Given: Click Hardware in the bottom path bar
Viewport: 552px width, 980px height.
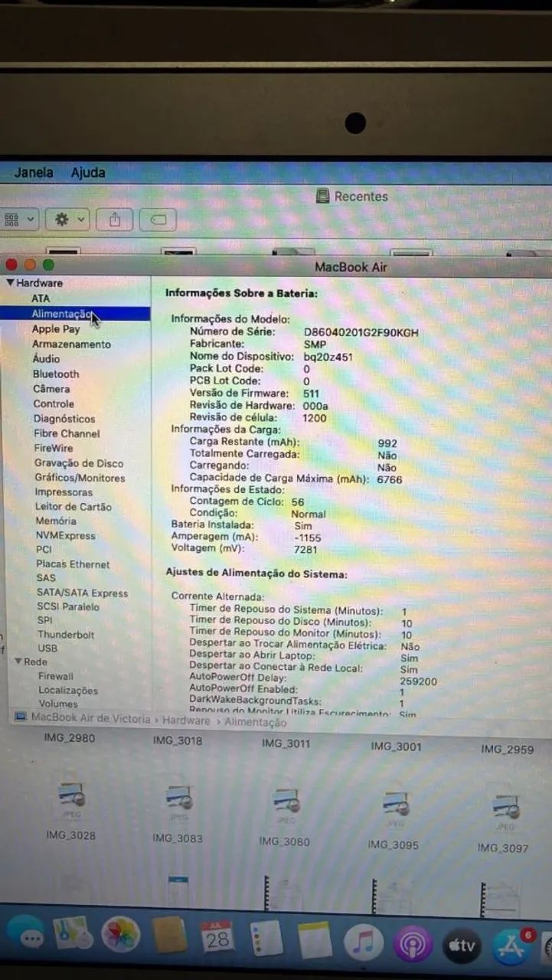Looking at the screenshot, I should 186,720.
